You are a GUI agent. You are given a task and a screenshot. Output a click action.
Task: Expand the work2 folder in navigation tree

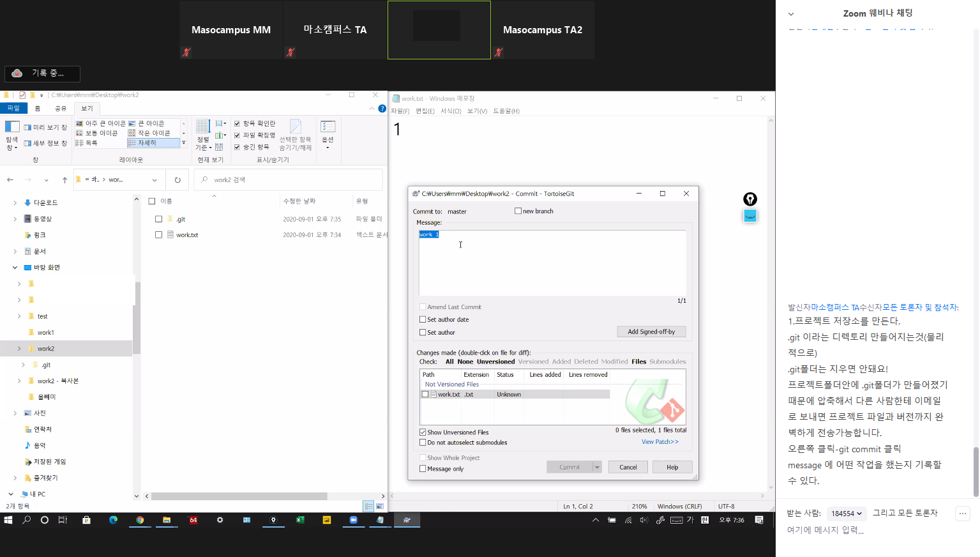pyautogui.click(x=19, y=349)
